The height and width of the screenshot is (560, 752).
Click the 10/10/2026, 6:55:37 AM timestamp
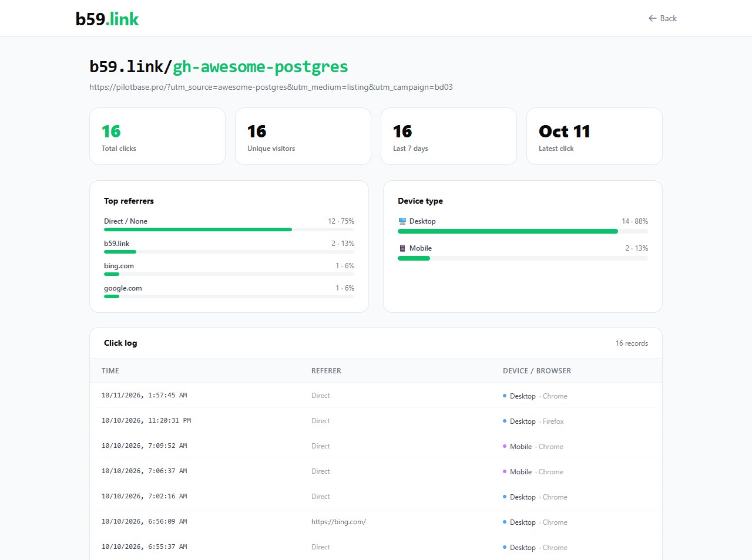pos(145,547)
